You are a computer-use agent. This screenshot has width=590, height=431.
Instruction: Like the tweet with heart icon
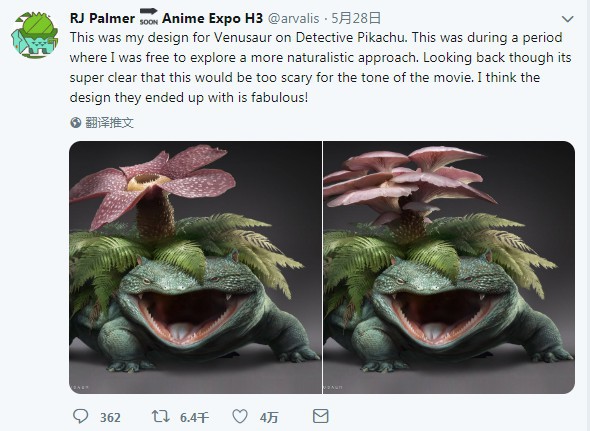point(240,416)
